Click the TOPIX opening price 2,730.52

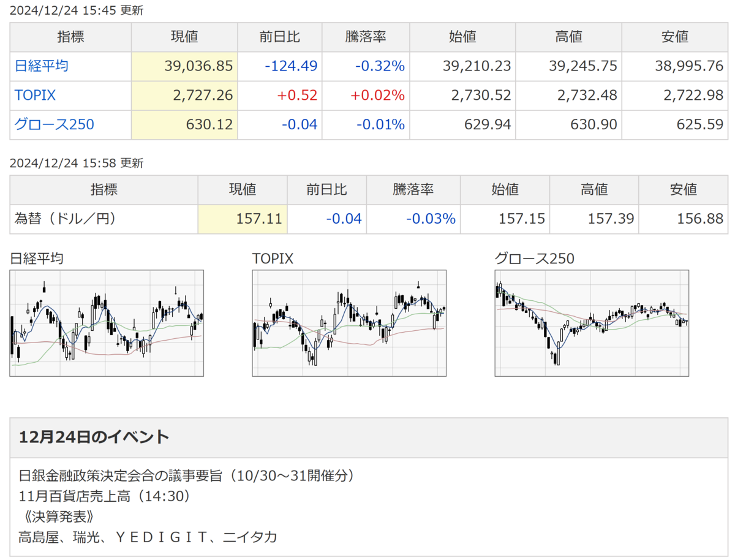(x=481, y=96)
